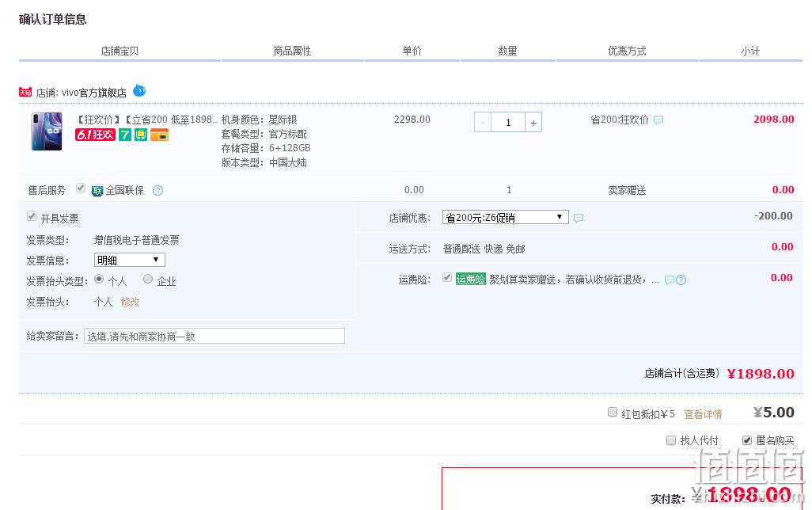This screenshot has height=510, width=812.
Task: Toggle the 开具发票 checkbox
Action: tap(32, 216)
